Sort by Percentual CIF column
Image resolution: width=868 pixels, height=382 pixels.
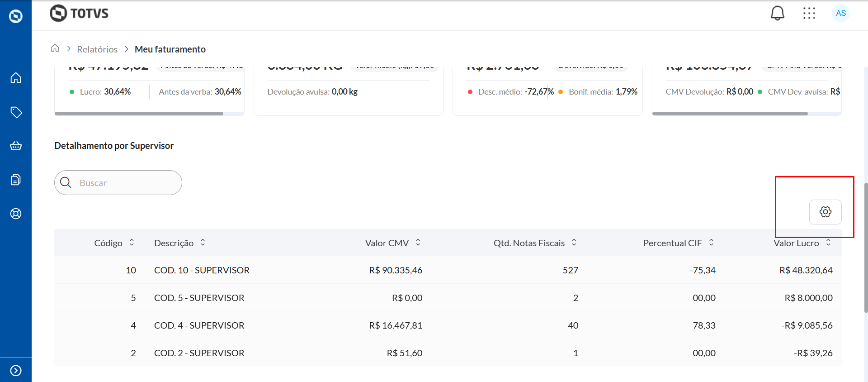tap(711, 243)
